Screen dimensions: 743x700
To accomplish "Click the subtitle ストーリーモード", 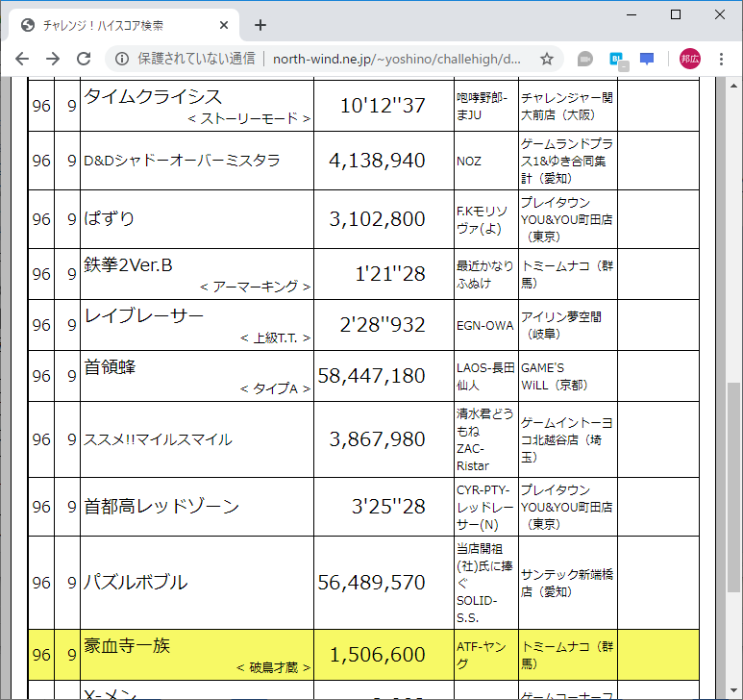I will tap(249, 118).
